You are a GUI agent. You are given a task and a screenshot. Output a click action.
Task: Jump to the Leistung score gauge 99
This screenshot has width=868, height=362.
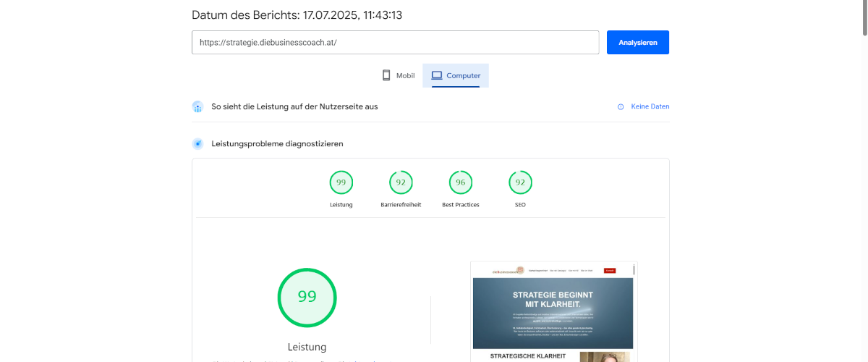(x=341, y=182)
